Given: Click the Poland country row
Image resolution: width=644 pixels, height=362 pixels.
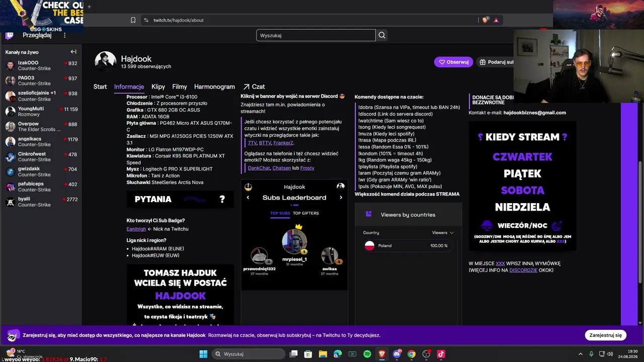Looking at the screenshot, I should [x=408, y=246].
